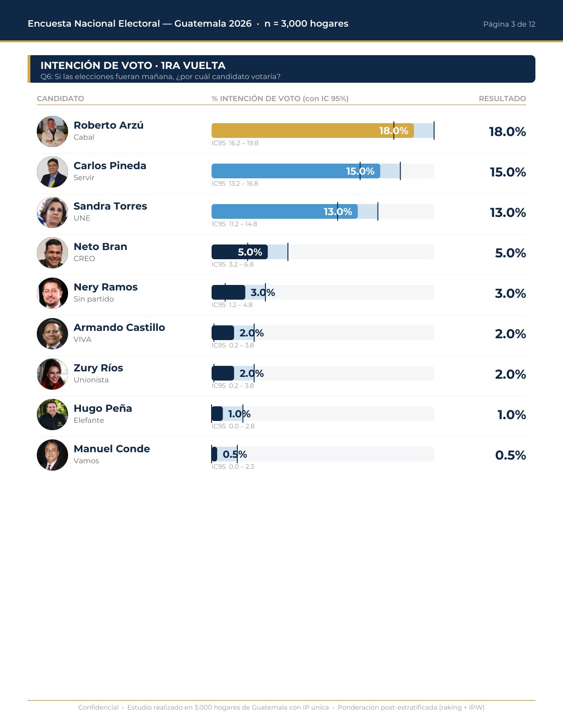Click Roberto Arzú's candidate photo
Image resolution: width=563 pixels, height=728 pixels.
tap(52, 131)
